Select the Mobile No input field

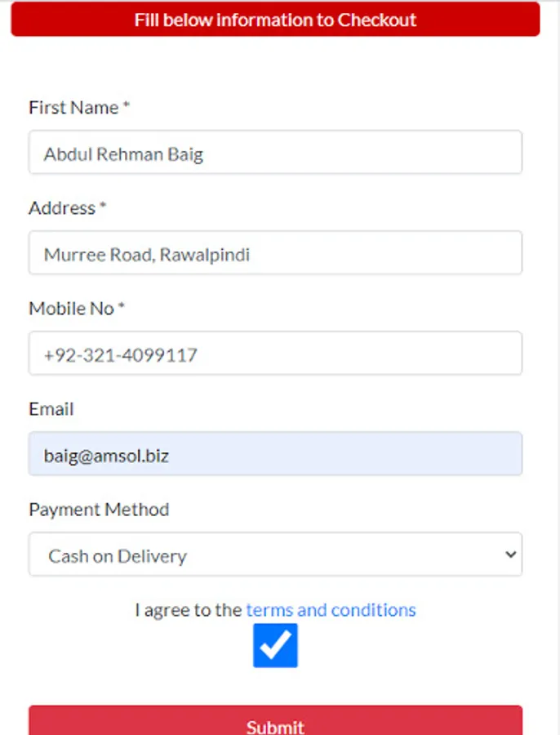point(275,354)
